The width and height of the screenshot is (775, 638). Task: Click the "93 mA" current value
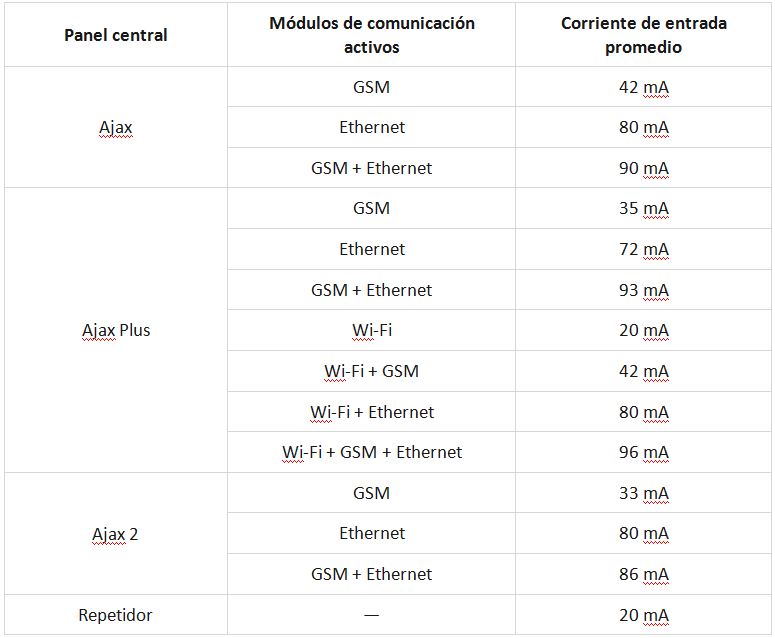(x=643, y=290)
